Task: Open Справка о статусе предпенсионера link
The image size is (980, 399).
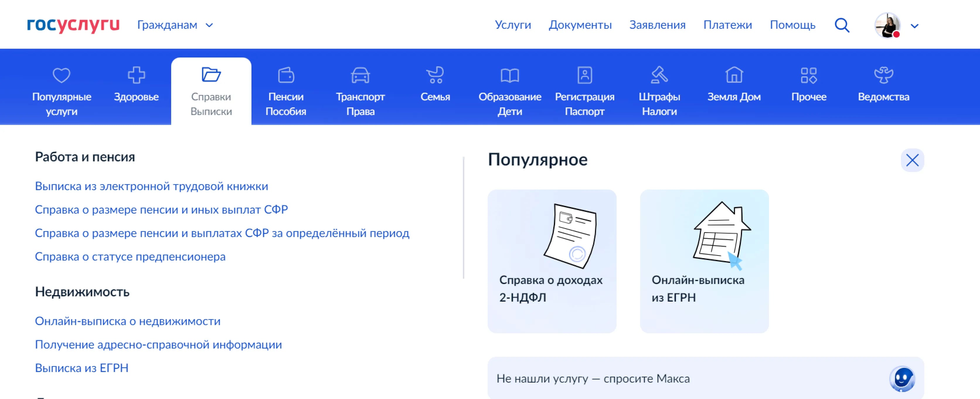Action: coord(130,257)
